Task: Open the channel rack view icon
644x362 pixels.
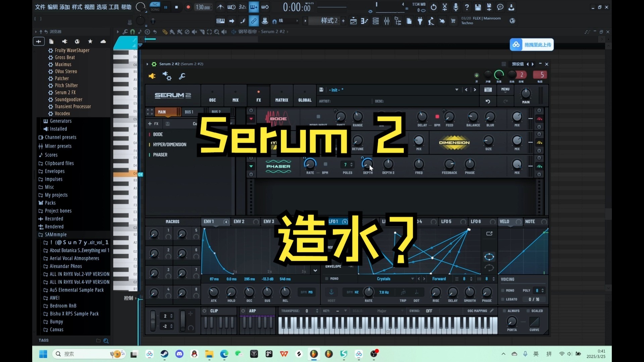Action: tap(376, 21)
